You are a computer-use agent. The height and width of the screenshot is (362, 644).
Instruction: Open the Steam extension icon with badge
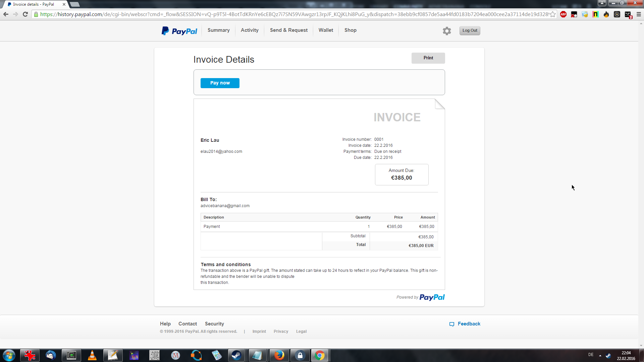628,14
